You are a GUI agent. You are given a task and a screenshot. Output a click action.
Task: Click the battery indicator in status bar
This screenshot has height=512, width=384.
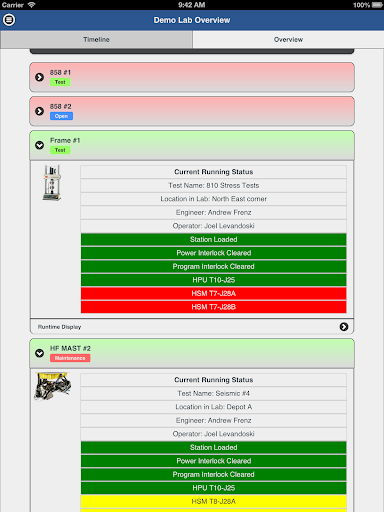tap(377, 5)
